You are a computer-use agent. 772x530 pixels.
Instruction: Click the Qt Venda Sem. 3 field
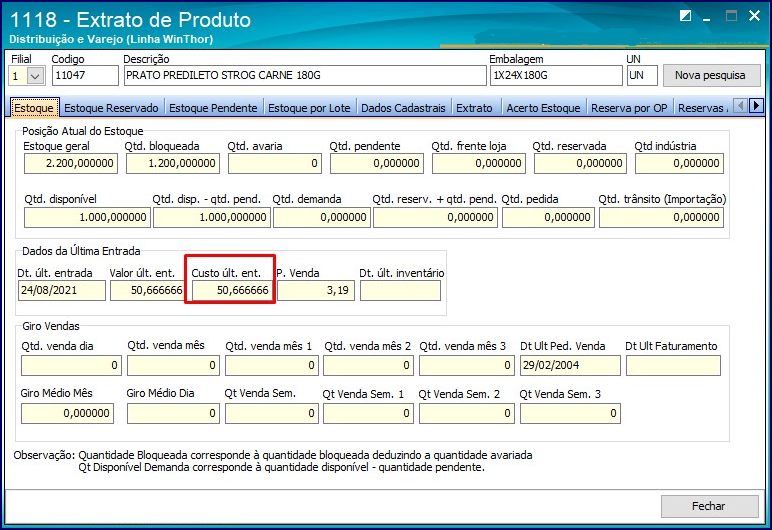coord(570,413)
